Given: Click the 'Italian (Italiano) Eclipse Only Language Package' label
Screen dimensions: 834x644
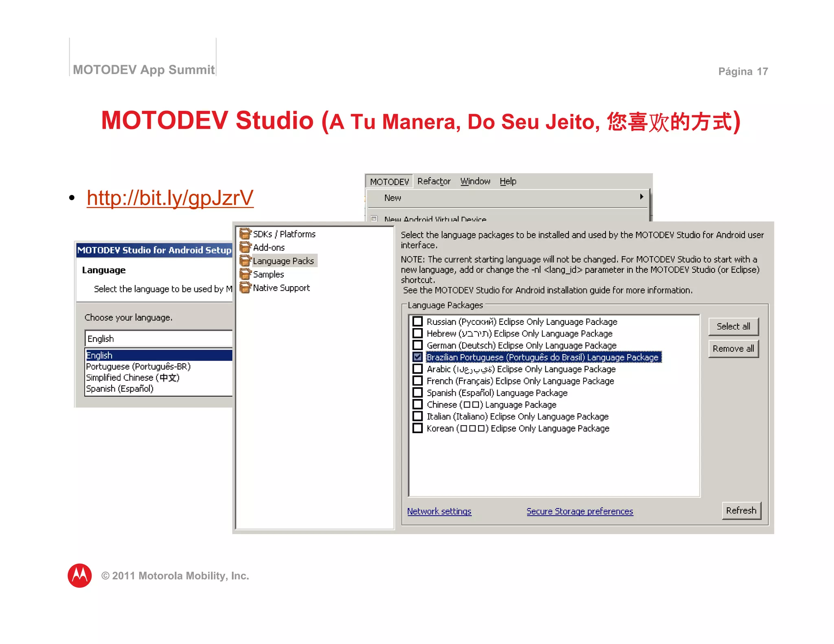Looking at the screenshot, I should (x=518, y=416).
